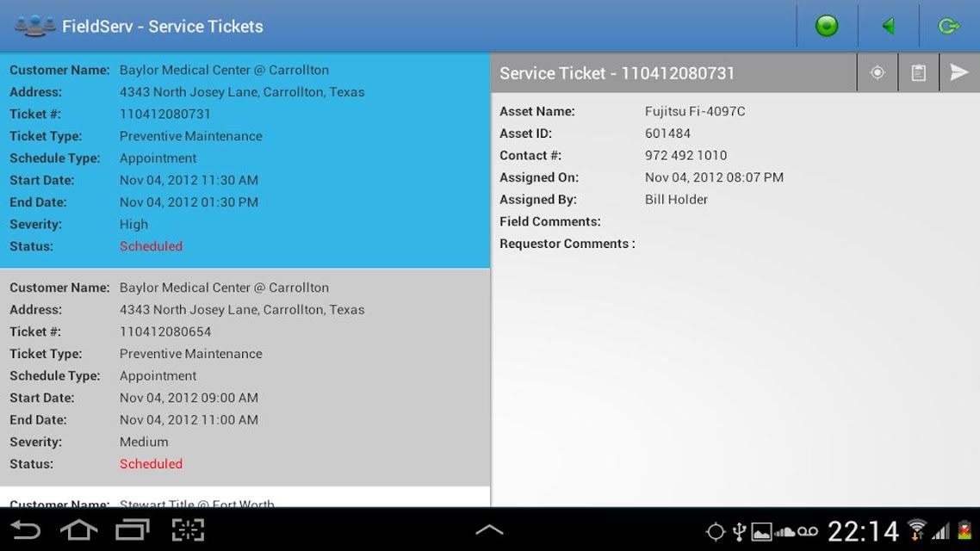Expand the bottom bar up chevron
Screen dimensions: 980x551
coord(489,530)
